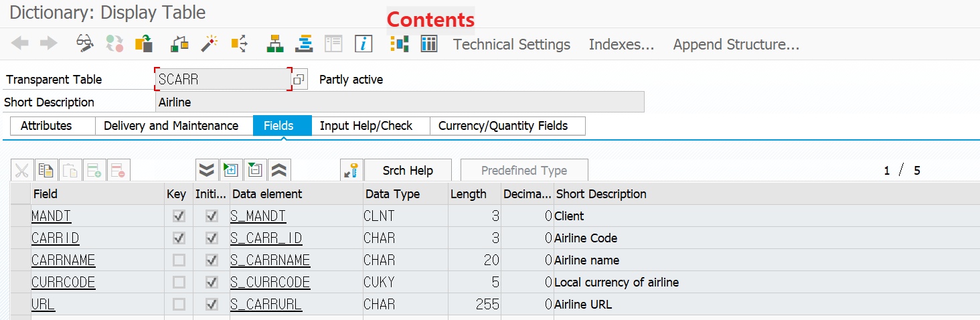Image resolution: width=980 pixels, height=320 pixels.
Task: Open Technical Settings
Action: pyautogui.click(x=512, y=45)
